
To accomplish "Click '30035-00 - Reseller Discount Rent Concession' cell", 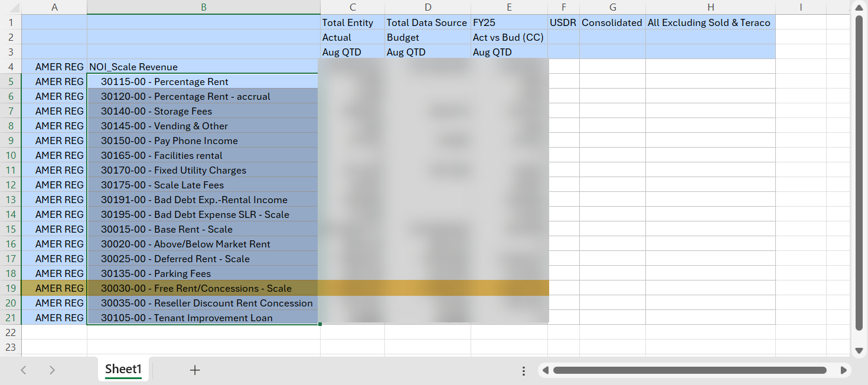I will 204,303.
